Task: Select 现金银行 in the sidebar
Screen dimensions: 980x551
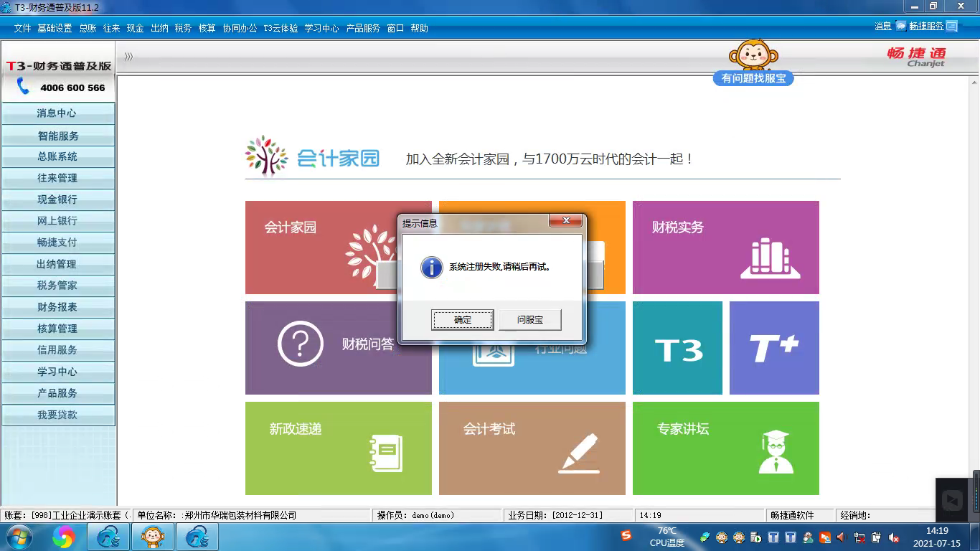Action: pyautogui.click(x=58, y=199)
